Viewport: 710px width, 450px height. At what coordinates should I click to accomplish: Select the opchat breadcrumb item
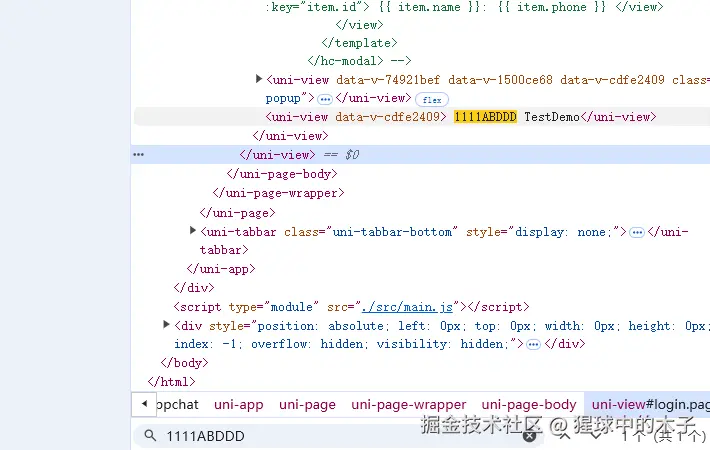point(177,404)
